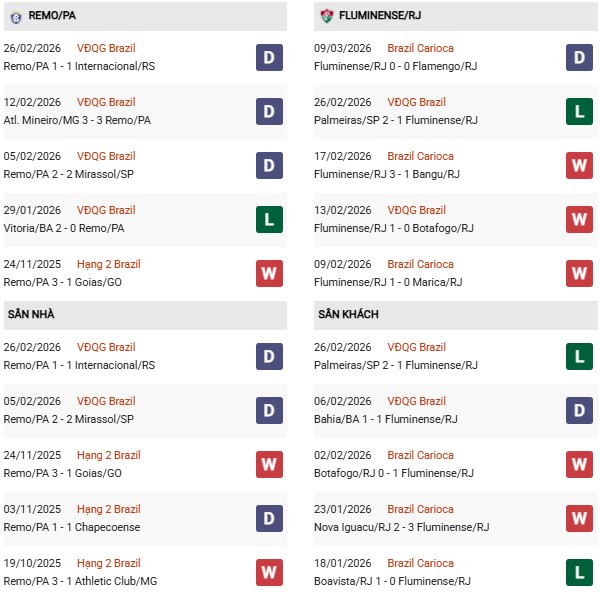
Task: Click the Remo/PA team crest icon
Action: (15, 16)
